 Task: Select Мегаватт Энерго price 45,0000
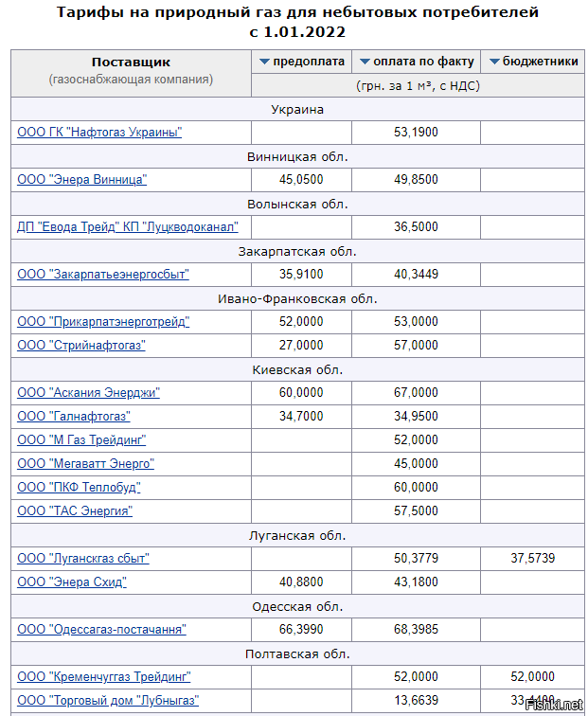(416, 464)
